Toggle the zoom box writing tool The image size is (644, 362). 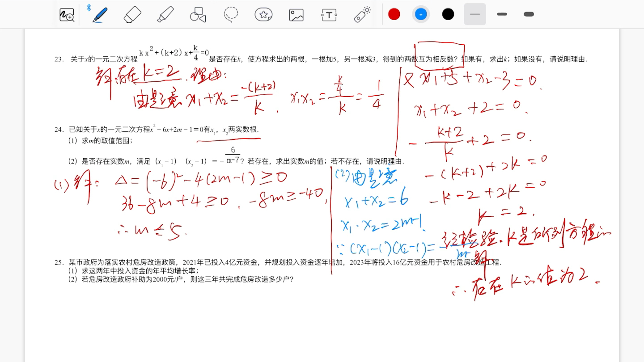pyautogui.click(x=67, y=15)
